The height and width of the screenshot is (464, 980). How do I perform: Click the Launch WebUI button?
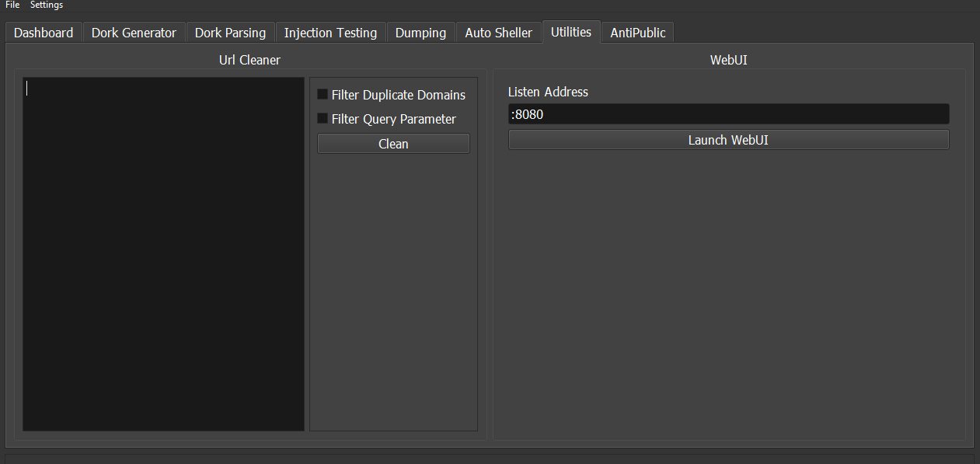click(x=728, y=140)
